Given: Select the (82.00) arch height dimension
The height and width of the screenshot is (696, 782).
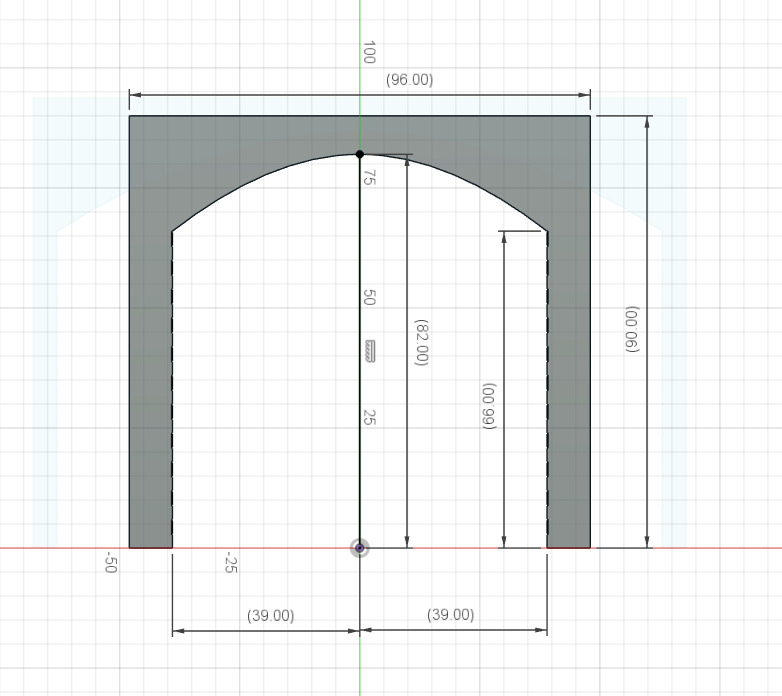Looking at the screenshot, I should (421, 343).
